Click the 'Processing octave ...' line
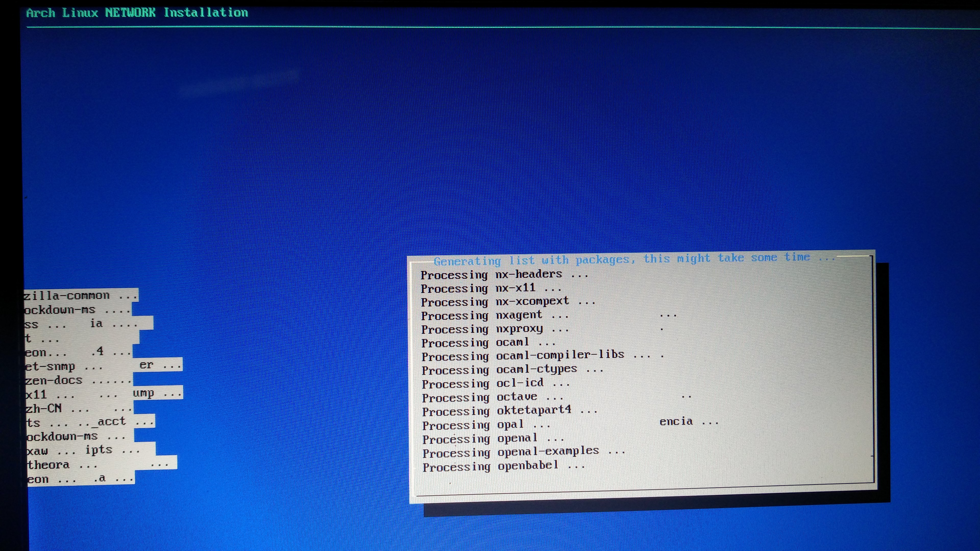Image resolution: width=980 pixels, height=551 pixels. coord(493,397)
